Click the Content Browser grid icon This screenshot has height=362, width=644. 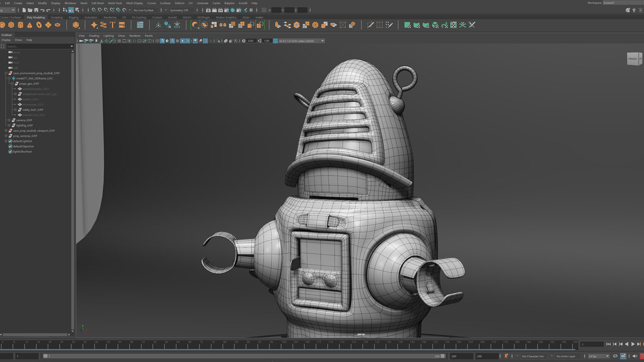pos(140,25)
